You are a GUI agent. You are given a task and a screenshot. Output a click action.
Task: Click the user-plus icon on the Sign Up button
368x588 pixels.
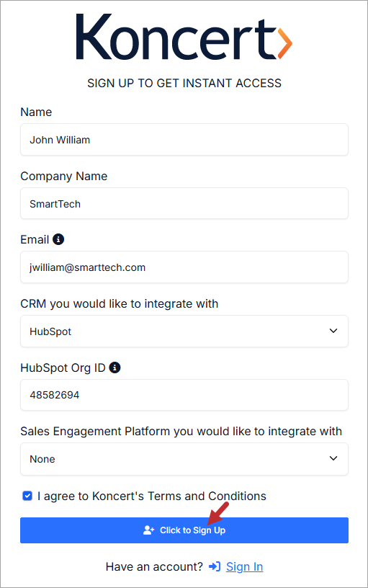tap(149, 530)
